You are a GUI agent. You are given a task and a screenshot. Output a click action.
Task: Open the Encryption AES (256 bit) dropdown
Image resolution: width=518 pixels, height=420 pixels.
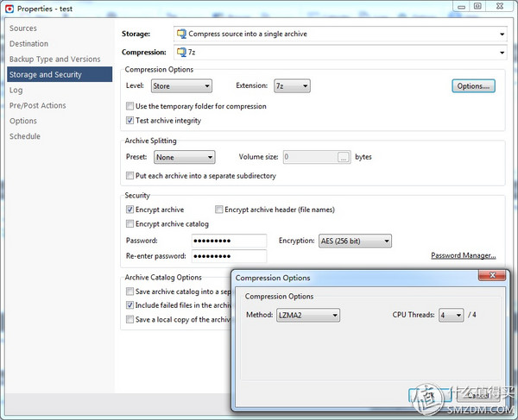(x=355, y=241)
